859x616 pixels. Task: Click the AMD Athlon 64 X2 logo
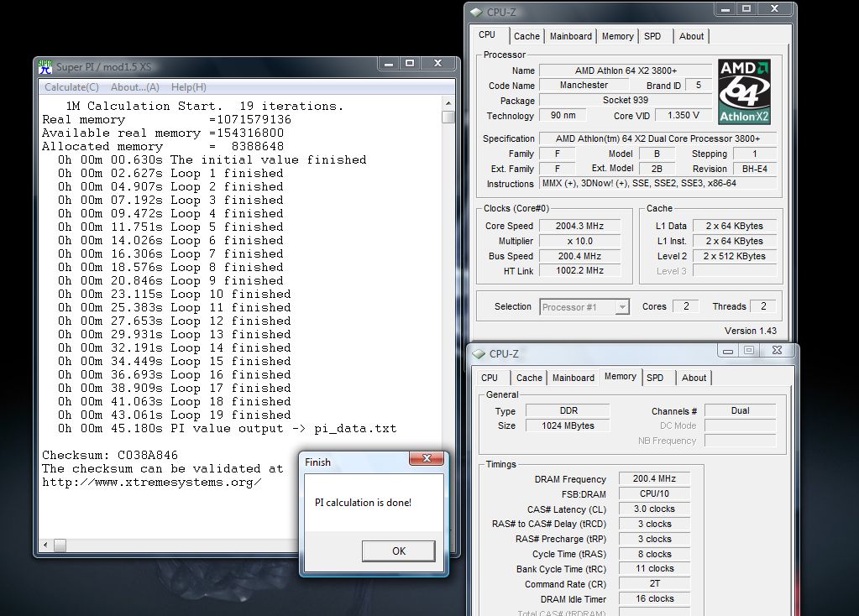[x=744, y=91]
